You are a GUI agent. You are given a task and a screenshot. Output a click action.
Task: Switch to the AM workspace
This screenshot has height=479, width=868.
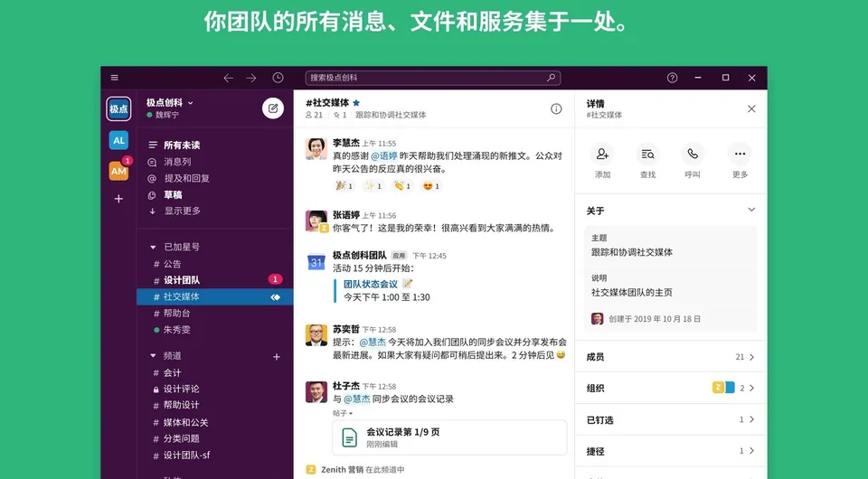pyautogui.click(x=118, y=171)
